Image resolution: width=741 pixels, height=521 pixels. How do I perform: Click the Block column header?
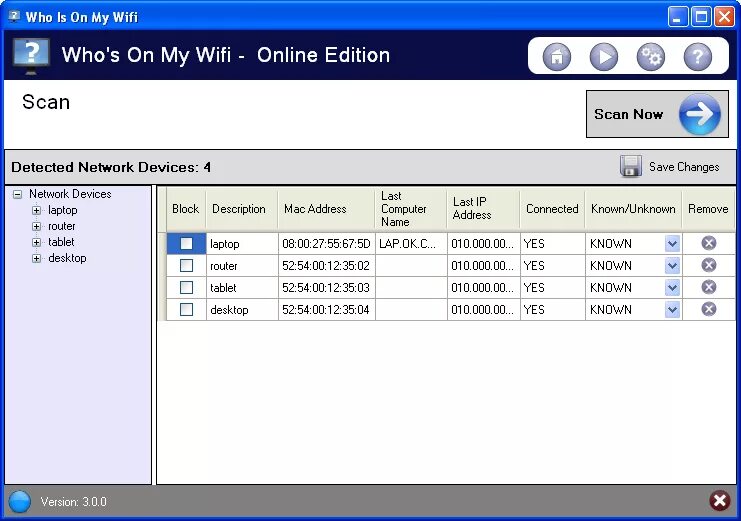point(186,209)
